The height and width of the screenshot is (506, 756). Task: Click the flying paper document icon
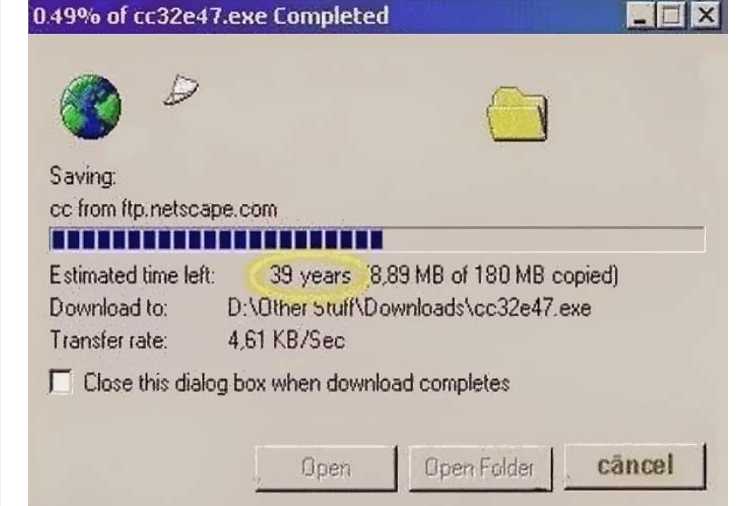pyautogui.click(x=181, y=90)
